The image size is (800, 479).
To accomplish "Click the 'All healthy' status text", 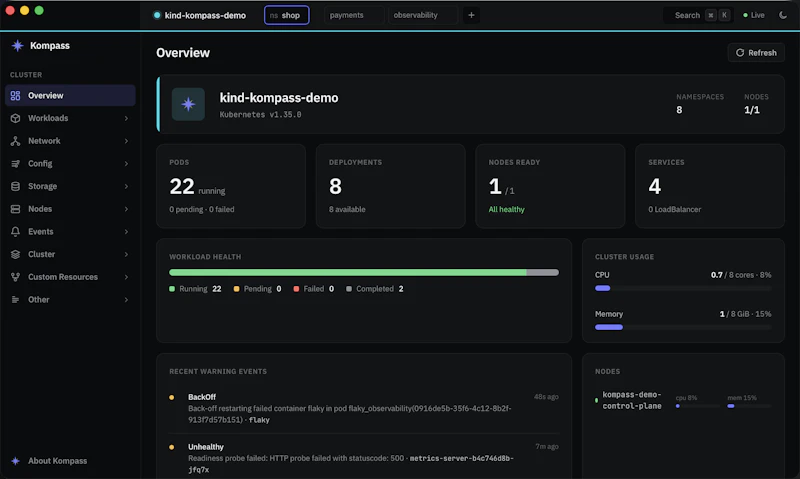I will [x=507, y=209].
